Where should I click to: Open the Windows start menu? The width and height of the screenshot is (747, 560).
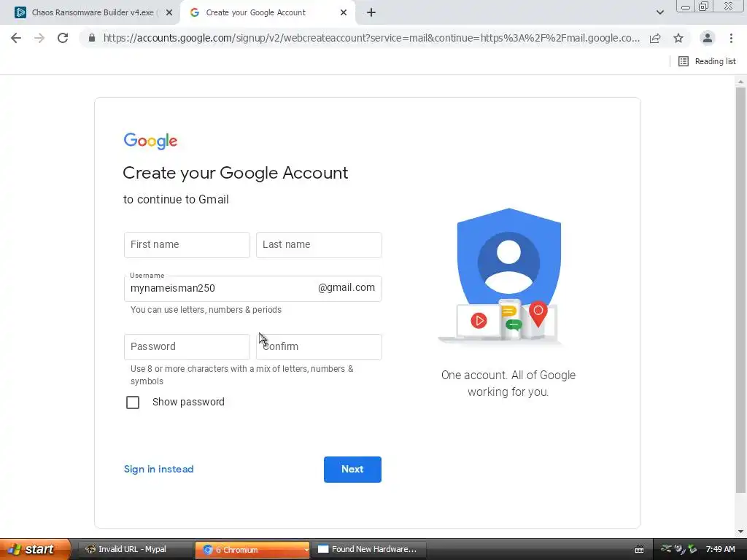34,550
